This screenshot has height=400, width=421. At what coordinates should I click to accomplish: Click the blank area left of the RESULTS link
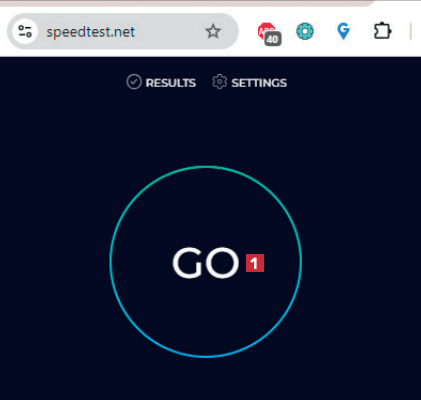coord(63,82)
